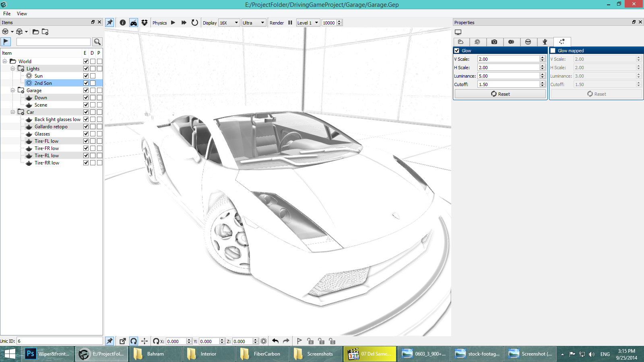Toggle the gamepad icon in the top toolbar
This screenshot has height=362, width=644.
[134, 23]
